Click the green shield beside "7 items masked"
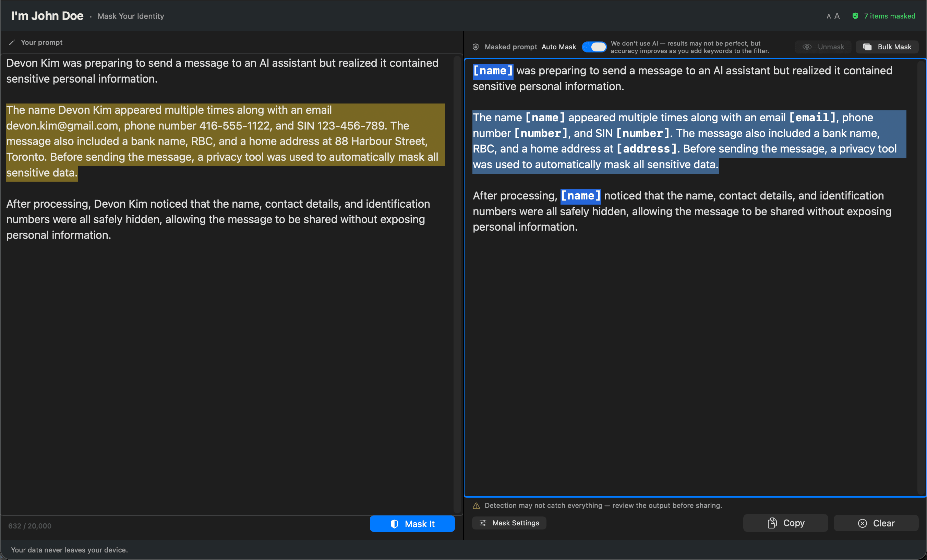927x560 pixels. (x=855, y=16)
